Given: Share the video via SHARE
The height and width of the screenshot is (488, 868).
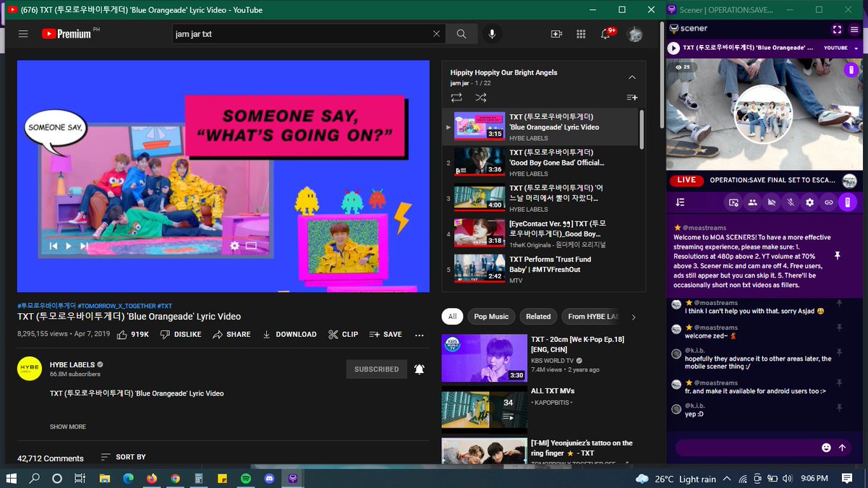Looking at the screenshot, I should (231, 335).
